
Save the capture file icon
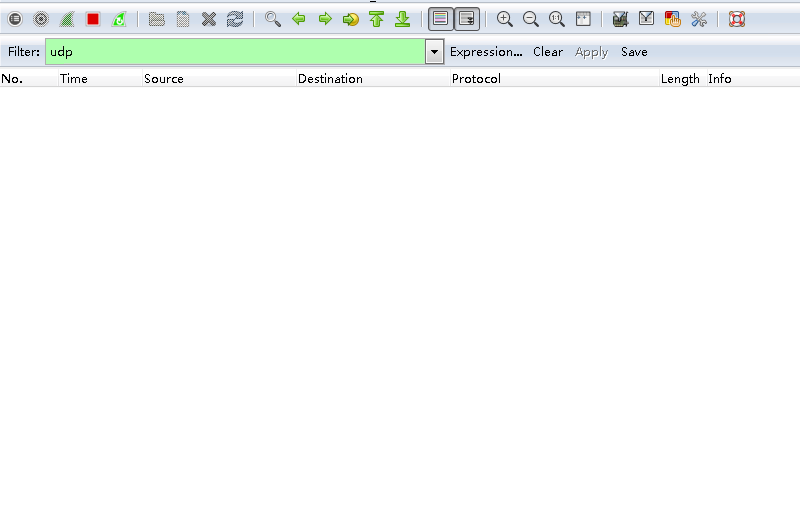[x=183, y=19]
